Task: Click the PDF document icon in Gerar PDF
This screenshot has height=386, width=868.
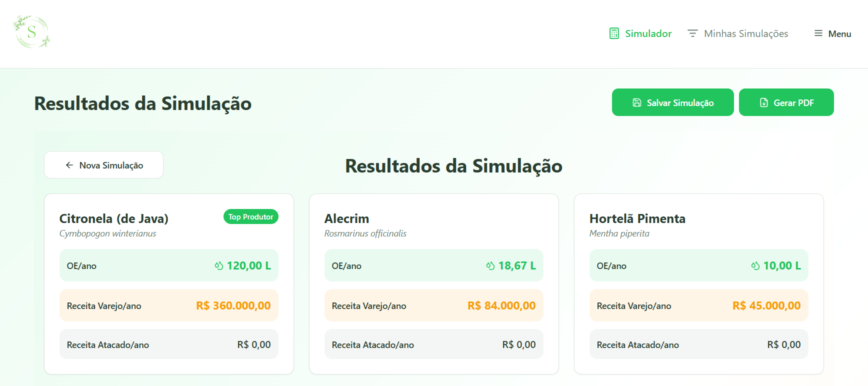Action: 763,102
